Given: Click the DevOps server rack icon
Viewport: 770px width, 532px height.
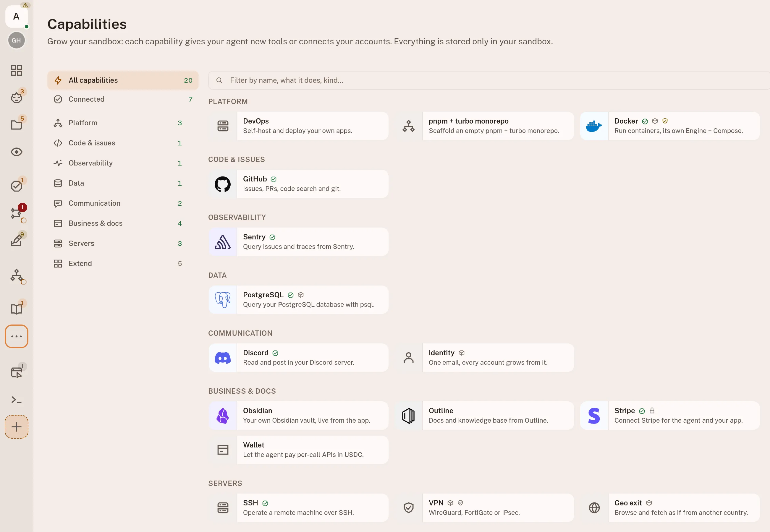Looking at the screenshot, I should click(x=222, y=126).
